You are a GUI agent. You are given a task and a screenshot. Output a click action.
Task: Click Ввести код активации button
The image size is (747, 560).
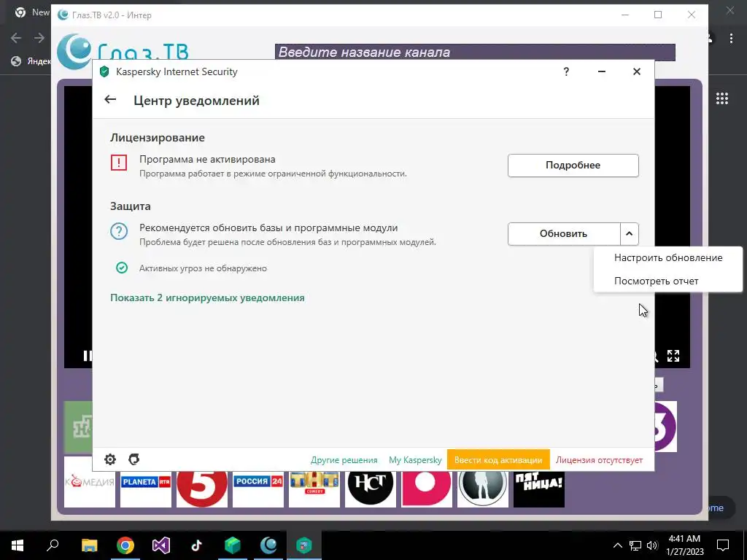[498, 460]
